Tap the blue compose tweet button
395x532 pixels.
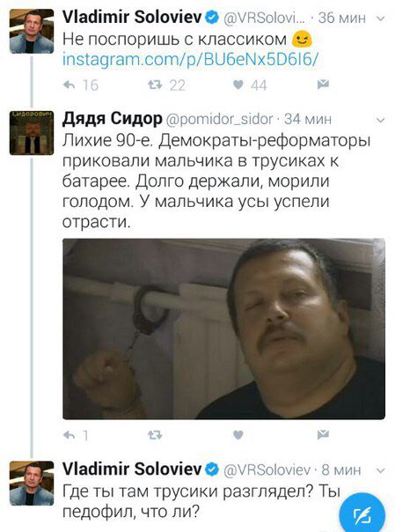[x=362, y=514]
